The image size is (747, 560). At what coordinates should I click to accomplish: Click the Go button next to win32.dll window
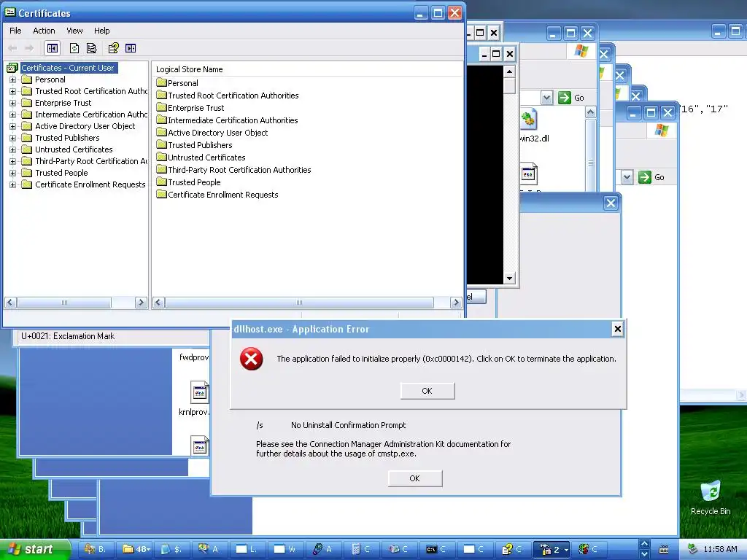pos(572,98)
